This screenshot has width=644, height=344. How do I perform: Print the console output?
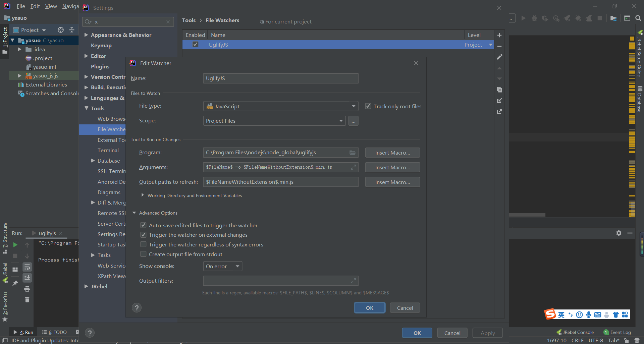[x=27, y=288]
